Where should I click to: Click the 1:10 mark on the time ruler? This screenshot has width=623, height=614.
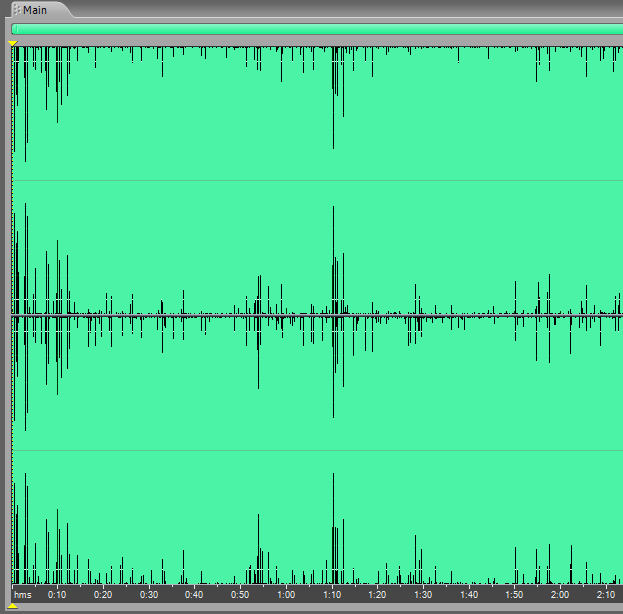coord(332,595)
